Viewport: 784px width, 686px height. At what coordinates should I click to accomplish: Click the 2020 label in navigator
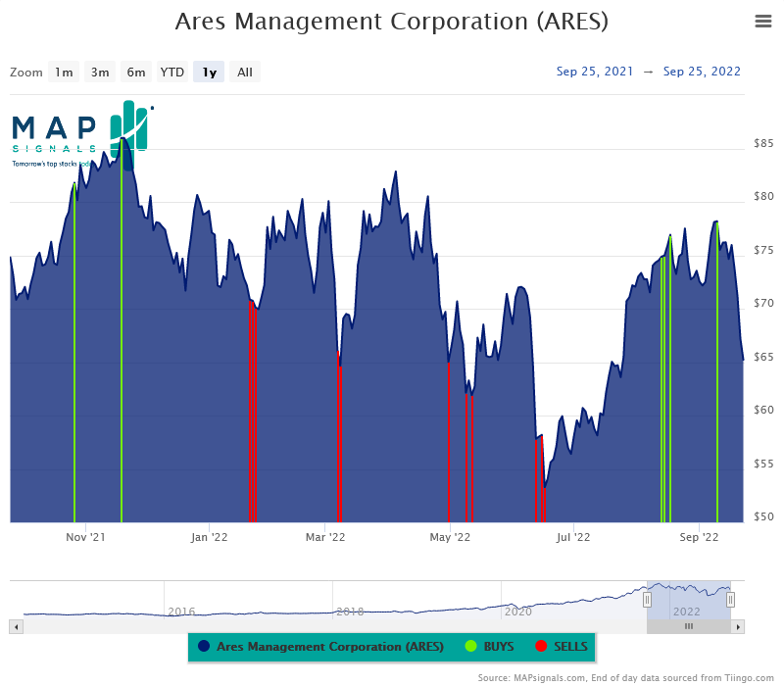click(518, 612)
